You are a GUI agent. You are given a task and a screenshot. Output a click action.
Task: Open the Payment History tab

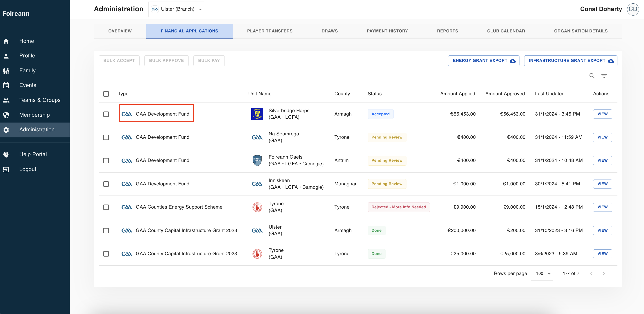(x=387, y=31)
